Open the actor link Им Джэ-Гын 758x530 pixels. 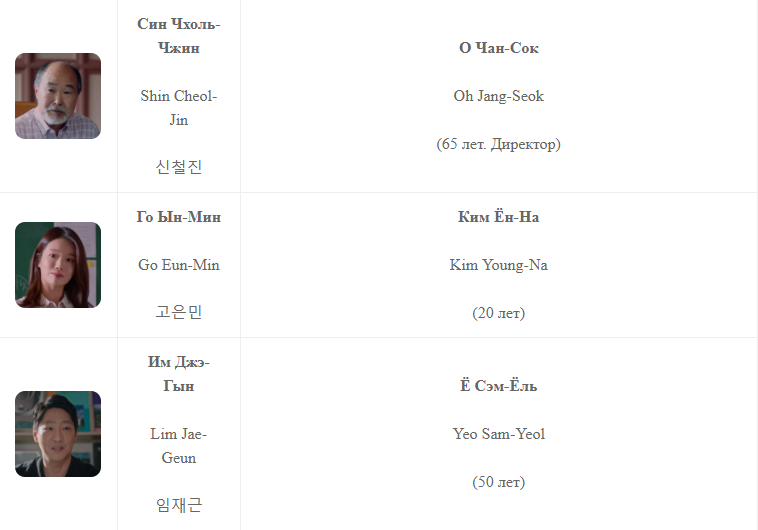179,374
